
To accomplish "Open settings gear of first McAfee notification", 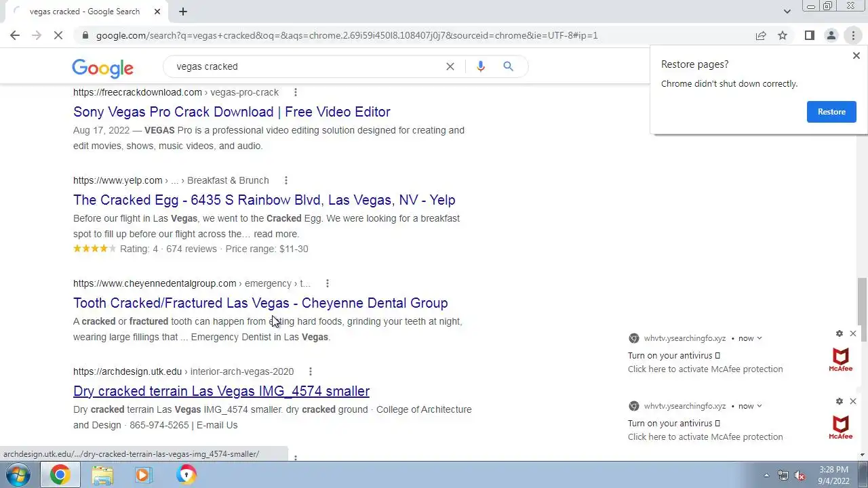I will (840, 333).
